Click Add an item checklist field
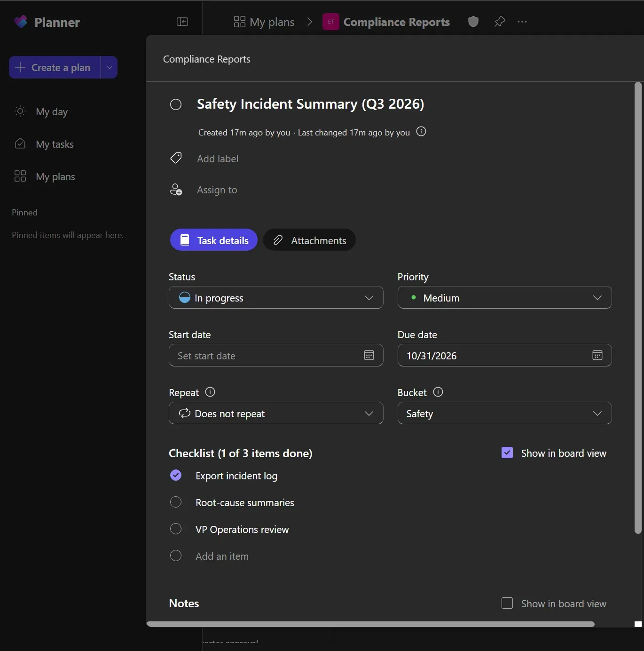Viewport: 644px width, 651px height. point(222,556)
